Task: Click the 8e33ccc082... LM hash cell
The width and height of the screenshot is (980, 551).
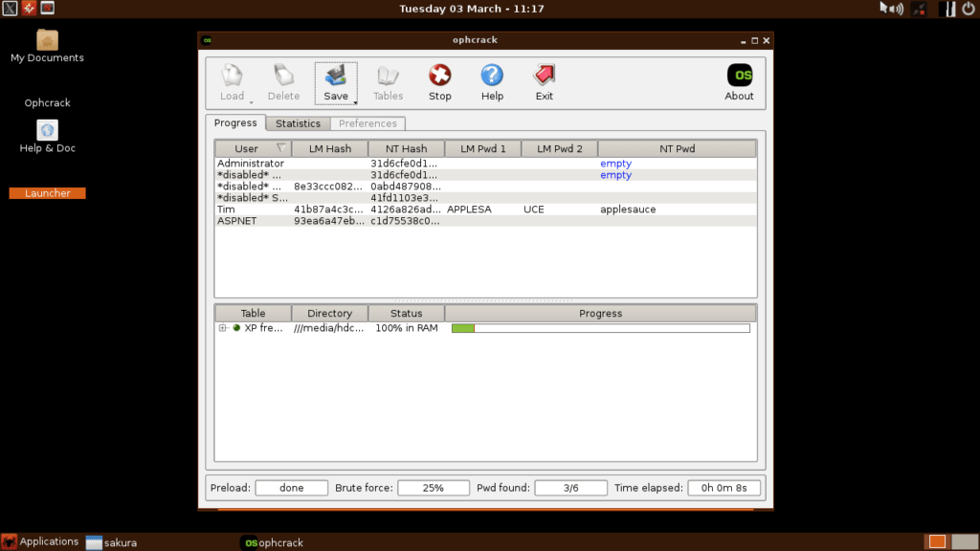Action: pyautogui.click(x=328, y=187)
